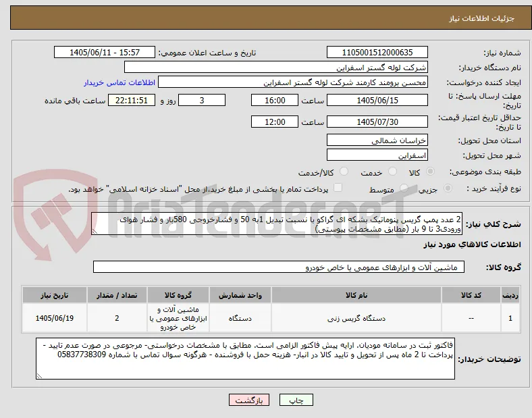This screenshot has width=532, height=418.
Task: Select the خدمت radio button
Action: [392, 172]
